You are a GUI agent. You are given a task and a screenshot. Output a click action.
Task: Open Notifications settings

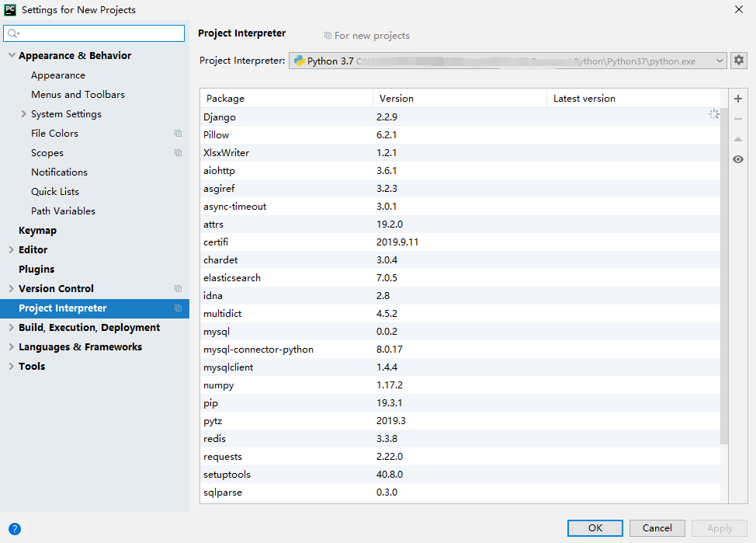(x=59, y=172)
